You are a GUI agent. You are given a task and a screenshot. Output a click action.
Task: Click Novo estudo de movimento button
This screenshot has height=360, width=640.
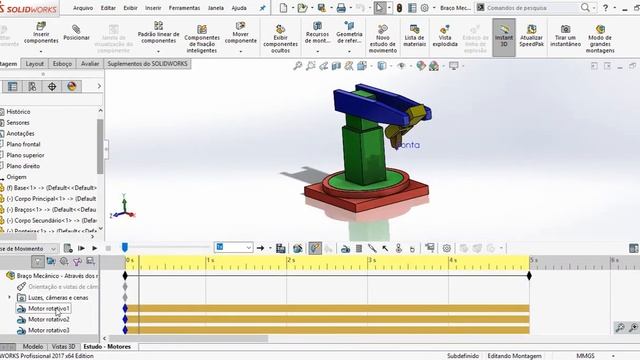tap(382, 38)
